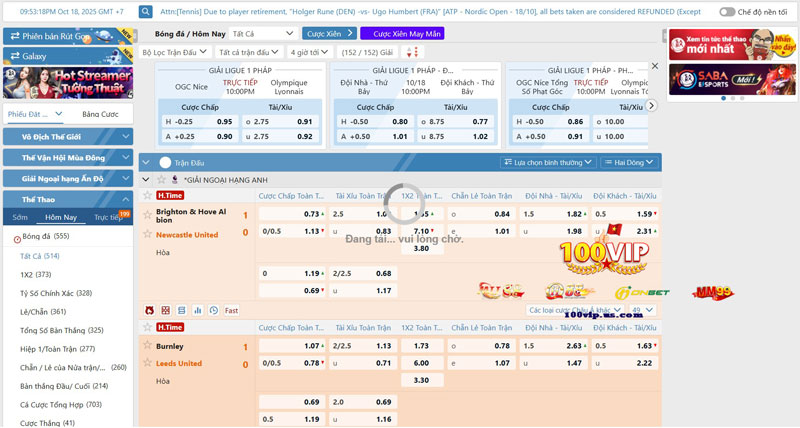800x428 pixels.
Task: Pick Burnley 1X2 odds 1.73
Action: click(x=421, y=346)
